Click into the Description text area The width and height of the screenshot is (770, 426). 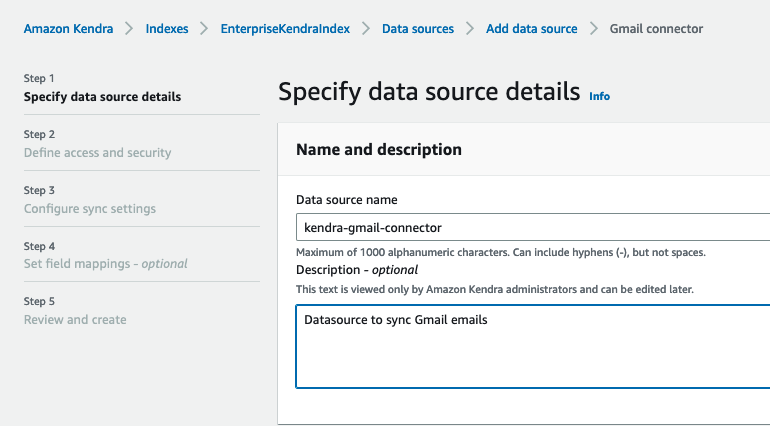tap(530, 346)
